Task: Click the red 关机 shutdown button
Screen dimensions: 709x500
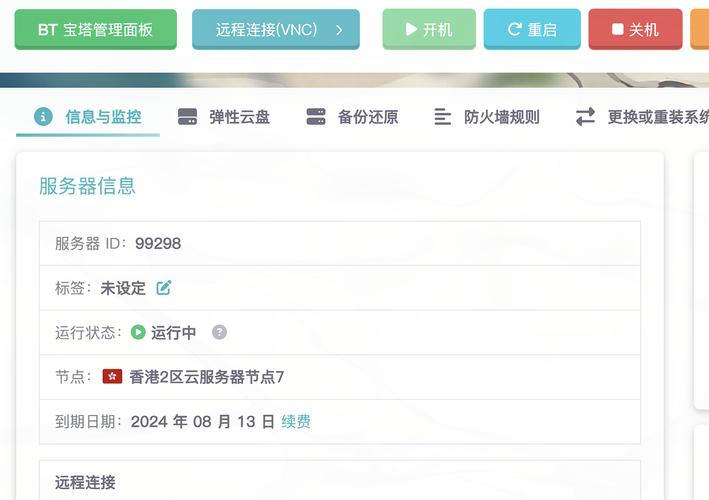Action: (x=635, y=29)
